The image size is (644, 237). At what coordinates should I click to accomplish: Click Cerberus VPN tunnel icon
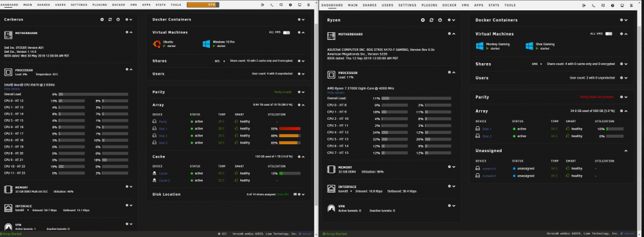8,227
